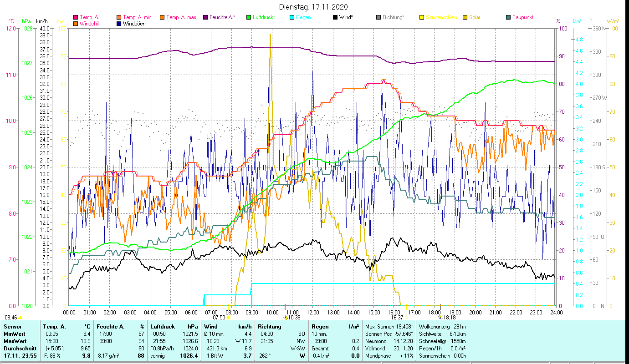Select the 'Richtung*' legend label
The height and width of the screenshot is (364, 629).
point(394,18)
